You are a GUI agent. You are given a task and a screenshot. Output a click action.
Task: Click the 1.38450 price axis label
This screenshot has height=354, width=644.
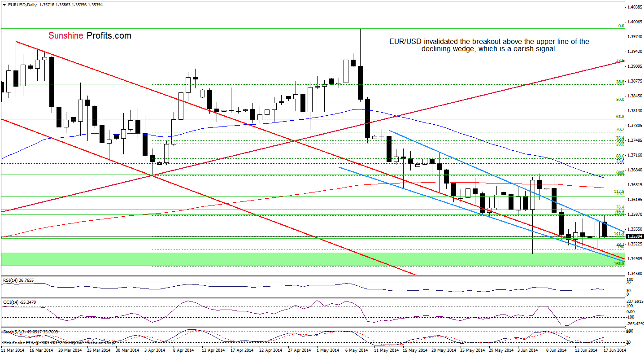[x=635, y=96]
